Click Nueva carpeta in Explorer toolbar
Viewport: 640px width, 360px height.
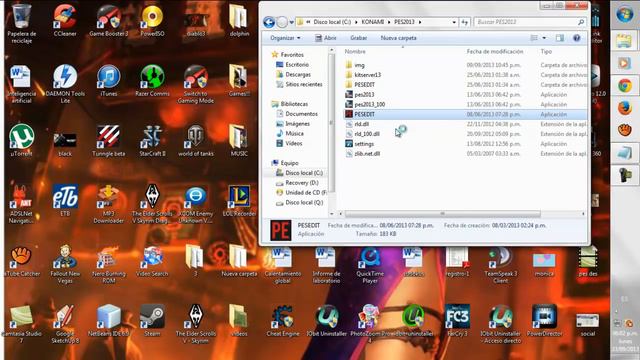coord(398,38)
